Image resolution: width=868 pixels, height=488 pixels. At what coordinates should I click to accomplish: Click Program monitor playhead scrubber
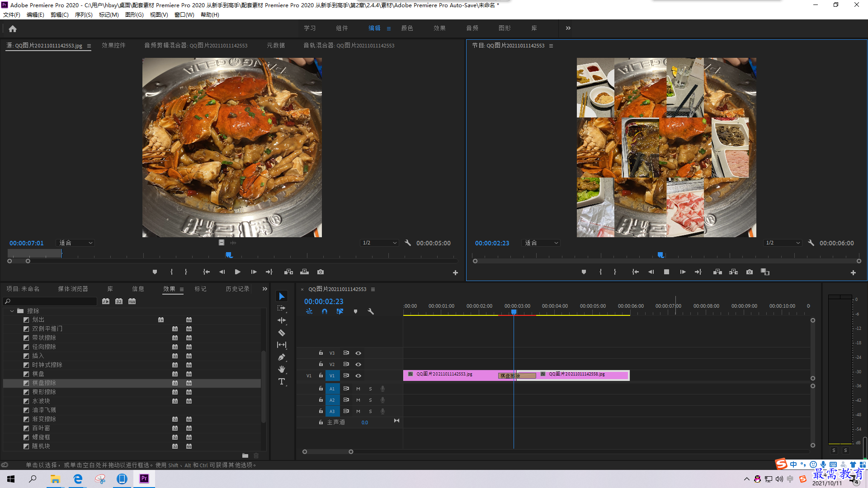(660, 255)
